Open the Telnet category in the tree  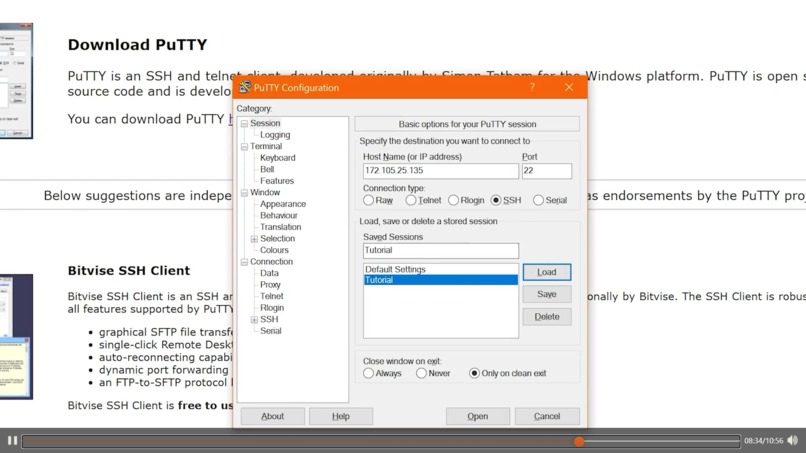point(271,296)
